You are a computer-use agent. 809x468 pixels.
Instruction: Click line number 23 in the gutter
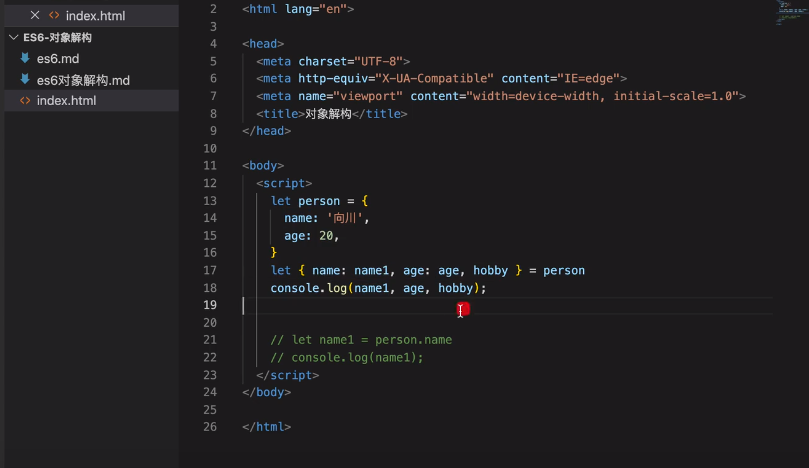[210, 375]
